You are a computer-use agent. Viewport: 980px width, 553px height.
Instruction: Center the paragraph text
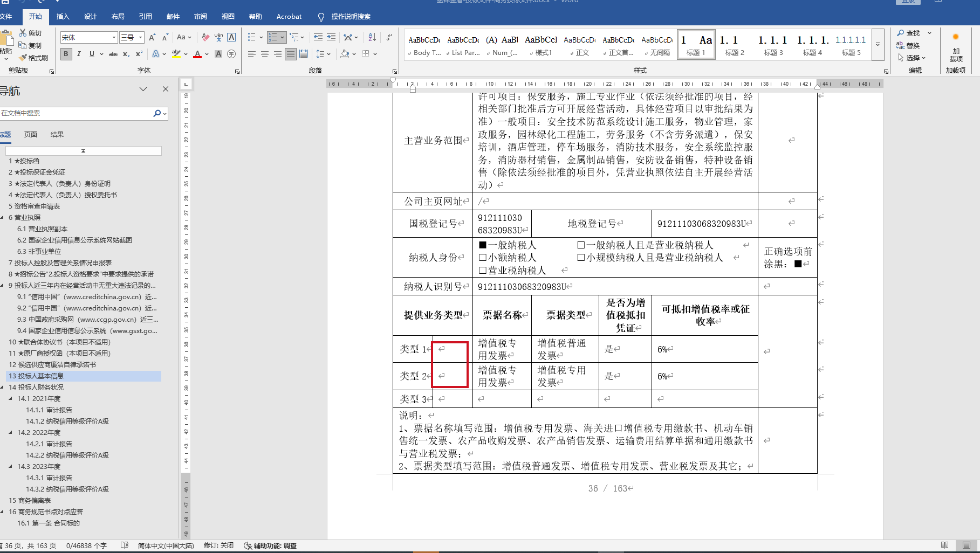coord(265,54)
